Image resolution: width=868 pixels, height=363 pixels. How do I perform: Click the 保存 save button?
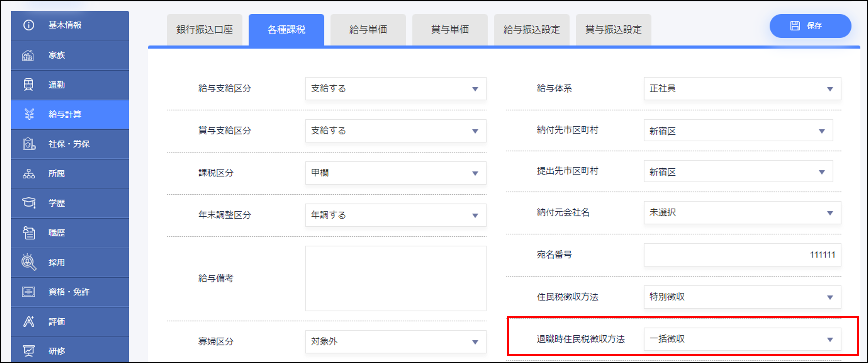[810, 26]
